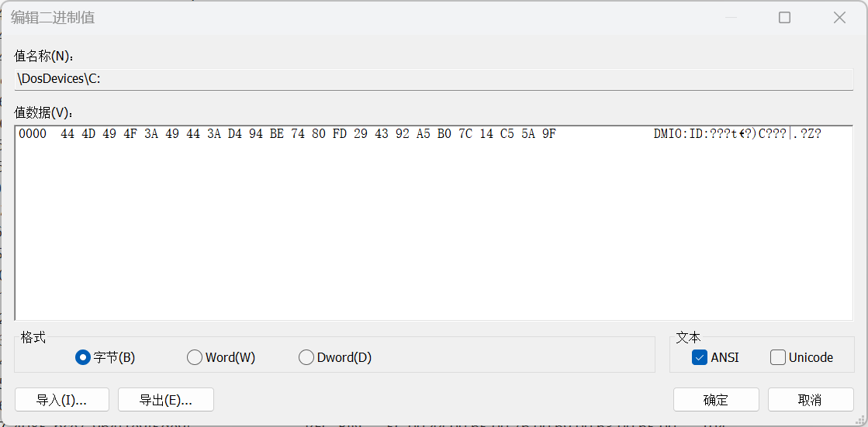Select the 字节(B) radio button
The width and height of the screenshot is (868, 427).
coord(83,357)
